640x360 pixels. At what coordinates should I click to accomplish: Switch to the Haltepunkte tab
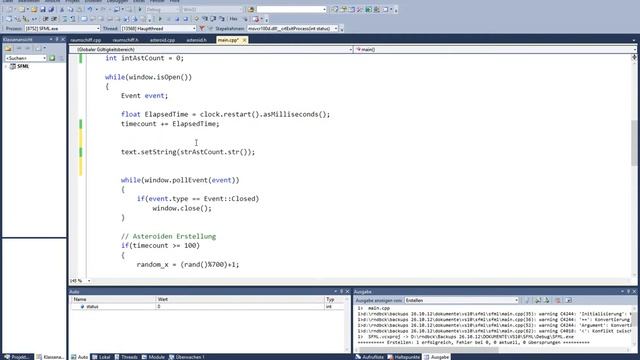click(404, 357)
